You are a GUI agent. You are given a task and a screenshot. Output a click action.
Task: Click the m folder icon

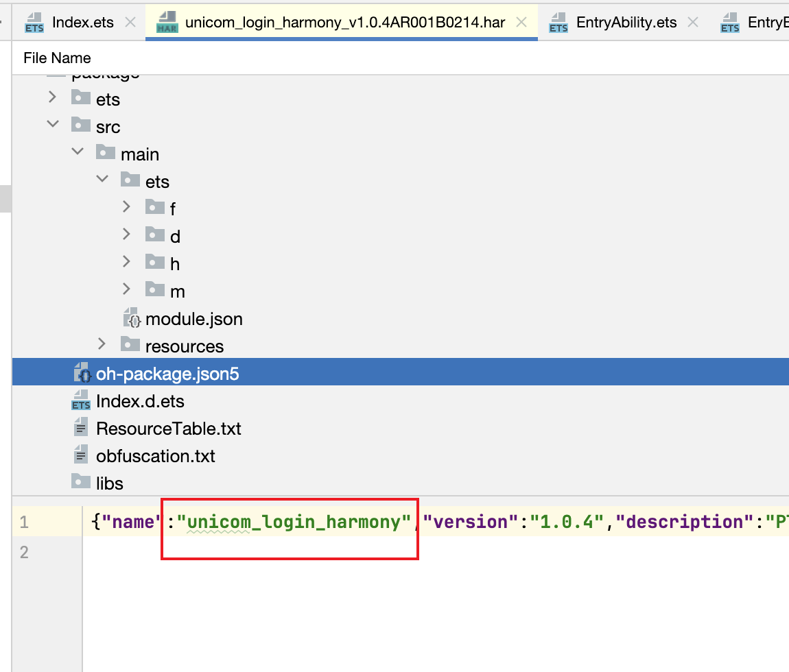click(x=155, y=289)
